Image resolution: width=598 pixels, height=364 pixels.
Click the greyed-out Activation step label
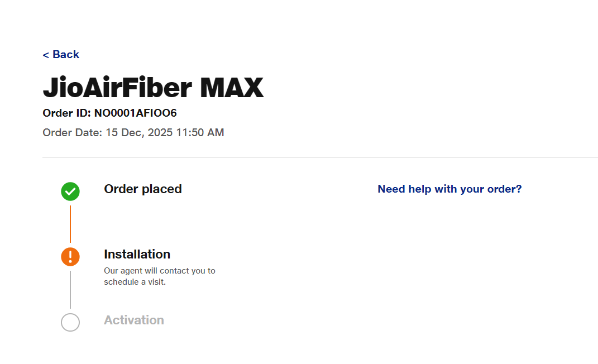(134, 320)
